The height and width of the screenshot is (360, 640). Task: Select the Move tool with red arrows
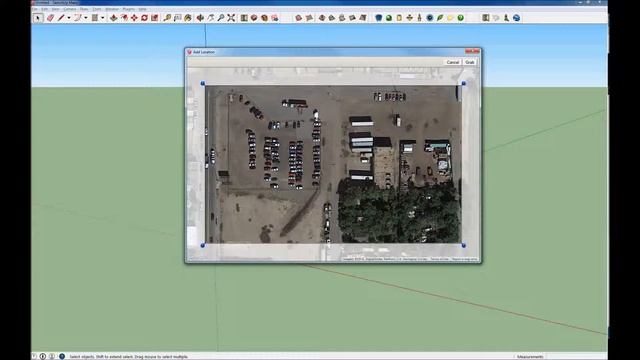tap(134, 18)
